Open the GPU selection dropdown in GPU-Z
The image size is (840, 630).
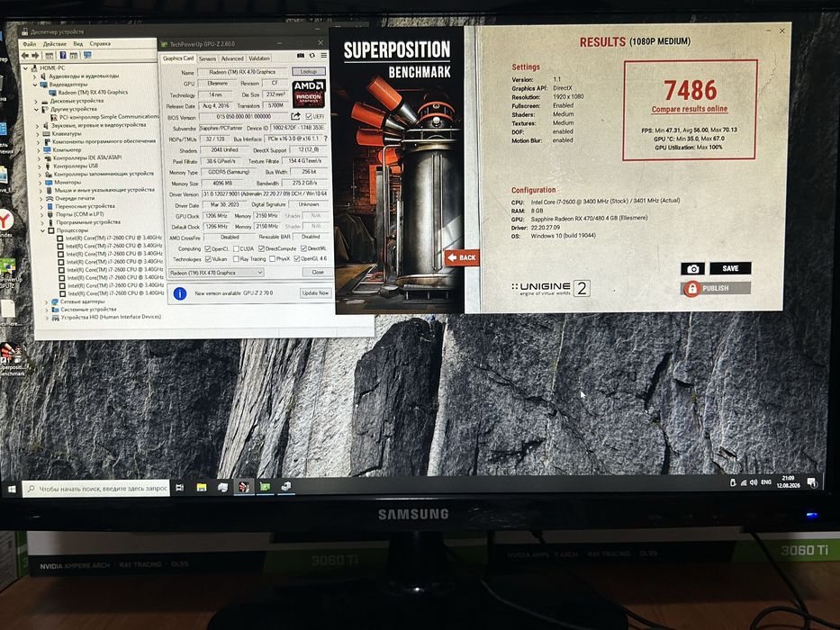216,273
